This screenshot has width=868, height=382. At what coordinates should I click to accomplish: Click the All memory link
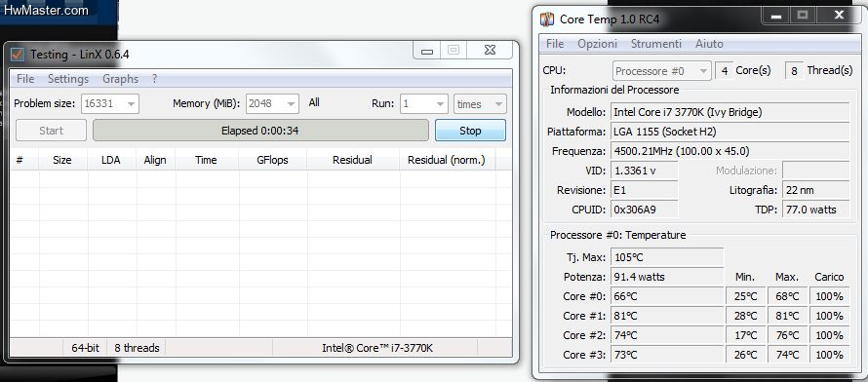pos(314,102)
